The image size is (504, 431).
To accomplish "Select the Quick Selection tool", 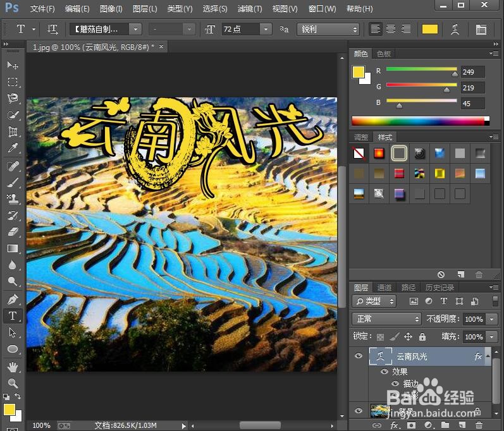I will click(x=13, y=114).
